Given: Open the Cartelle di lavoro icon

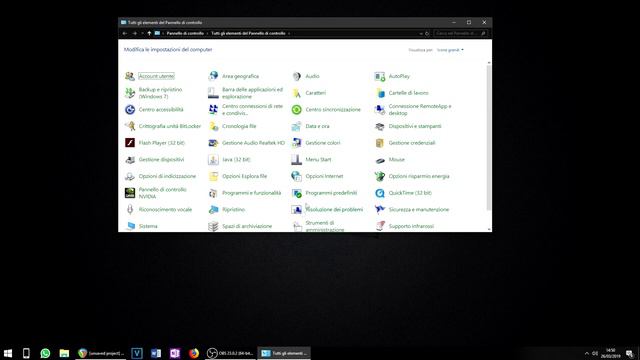Looking at the screenshot, I should (x=380, y=93).
